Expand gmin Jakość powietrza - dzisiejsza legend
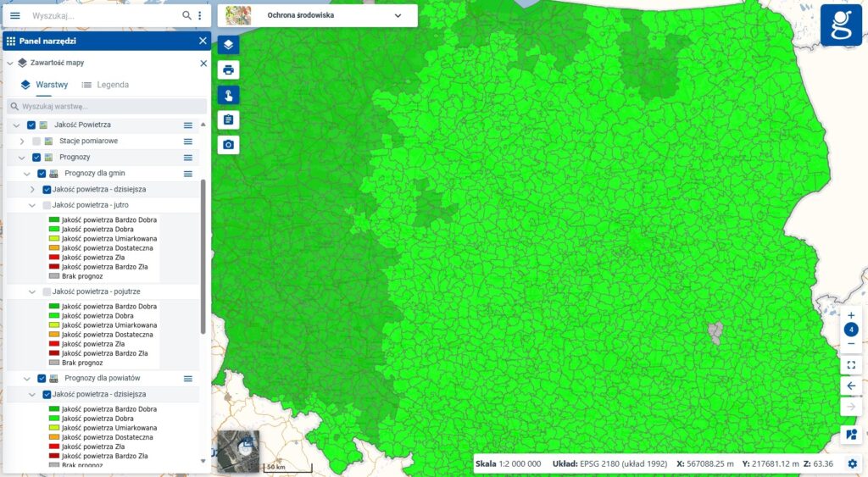Viewport: 868px width, 477px height. 32,189
